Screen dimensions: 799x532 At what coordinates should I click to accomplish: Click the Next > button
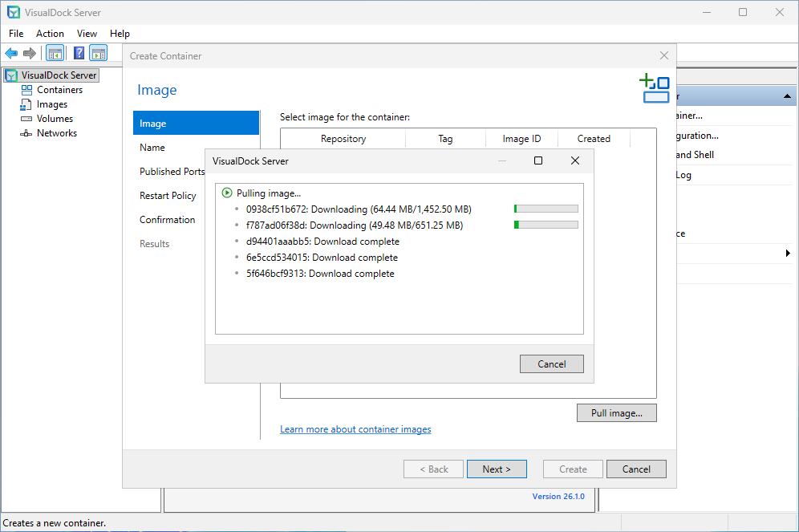[x=497, y=469]
